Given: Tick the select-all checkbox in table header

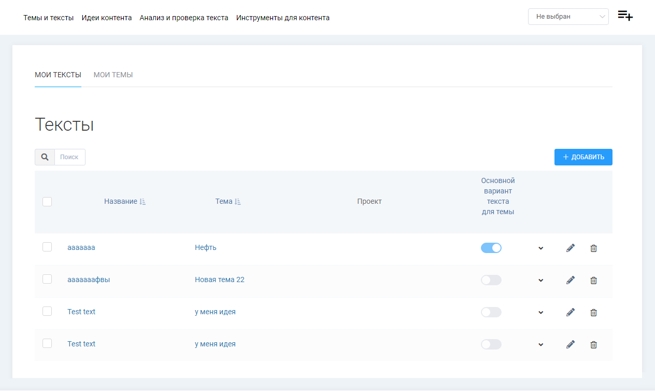Looking at the screenshot, I should (x=47, y=202).
